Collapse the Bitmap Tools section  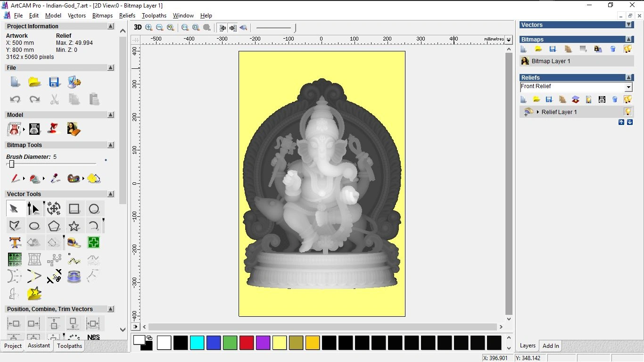(x=110, y=145)
